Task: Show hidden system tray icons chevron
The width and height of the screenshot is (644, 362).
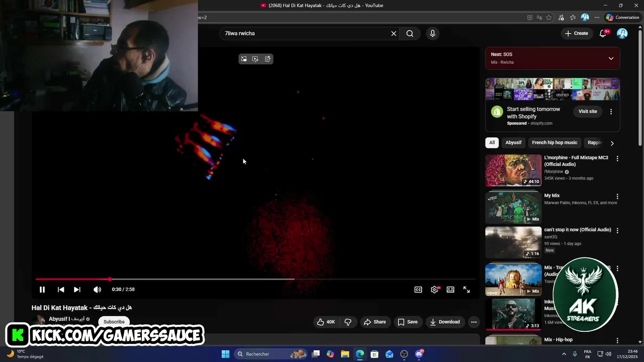Action: click(x=563, y=354)
